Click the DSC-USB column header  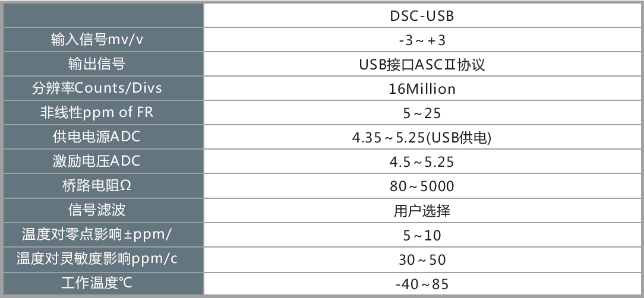tap(422, 16)
